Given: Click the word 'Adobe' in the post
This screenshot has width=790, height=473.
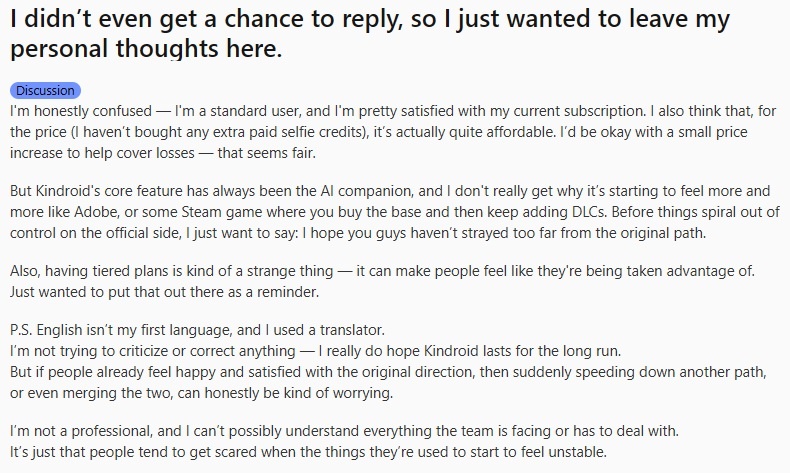Looking at the screenshot, I should (96, 212).
